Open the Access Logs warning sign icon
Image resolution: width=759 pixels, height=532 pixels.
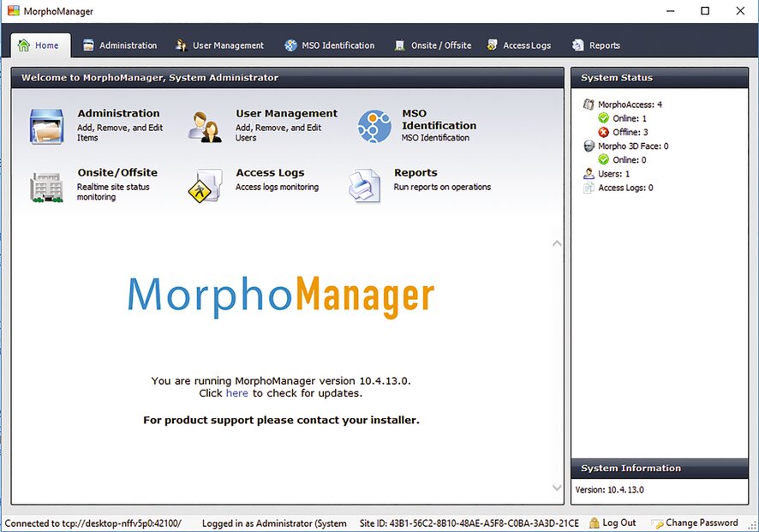point(206,186)
